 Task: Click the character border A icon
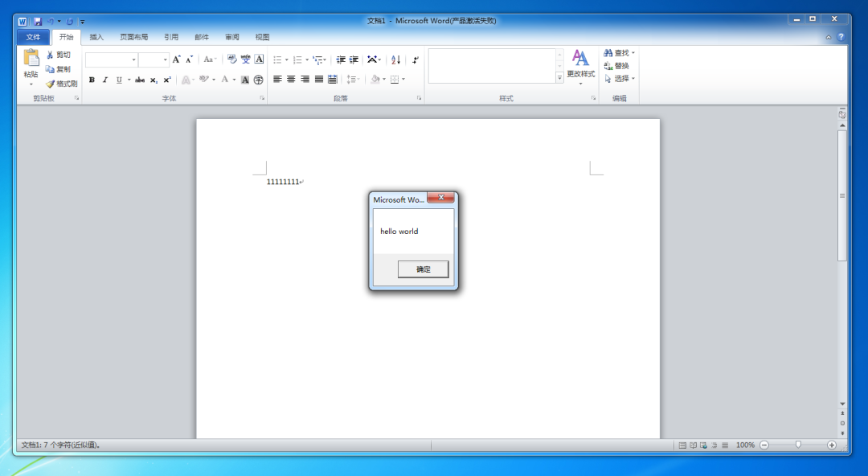[x=259, y=59]
